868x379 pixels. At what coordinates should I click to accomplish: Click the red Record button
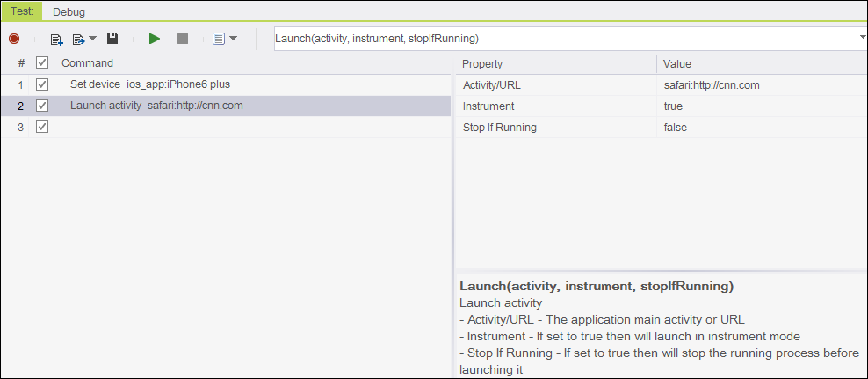click(14, 39)
